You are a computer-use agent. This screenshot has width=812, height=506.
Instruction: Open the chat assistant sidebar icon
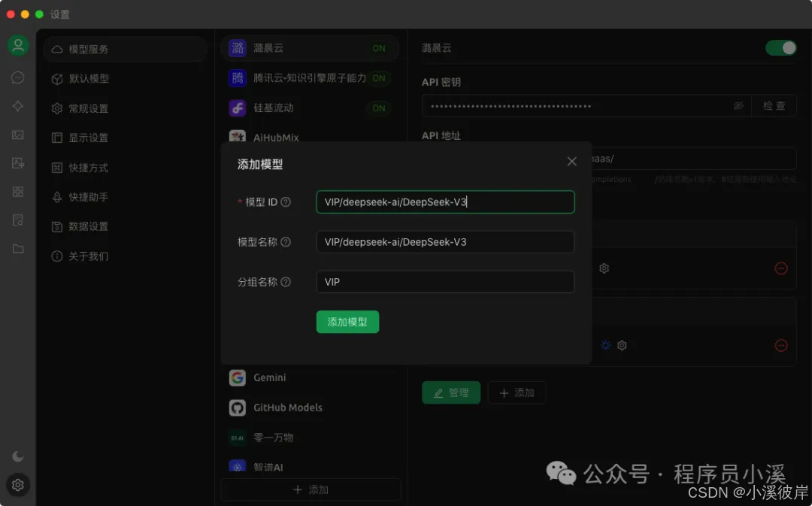pos(17,77)
